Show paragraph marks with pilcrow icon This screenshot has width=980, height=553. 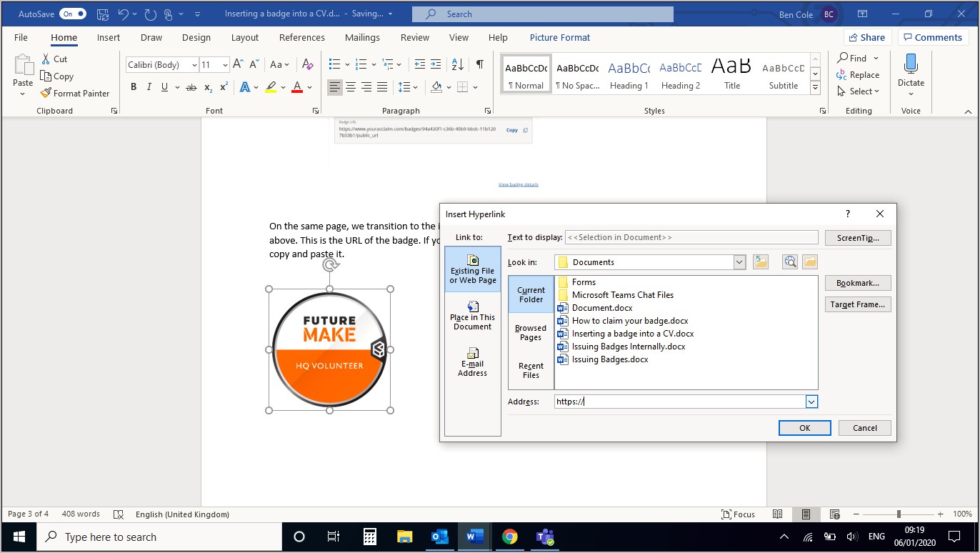pos(480,64)
